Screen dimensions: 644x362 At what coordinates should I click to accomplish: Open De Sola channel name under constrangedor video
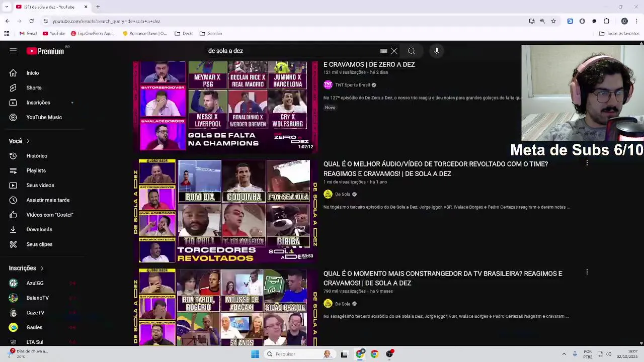coord(343,304)
